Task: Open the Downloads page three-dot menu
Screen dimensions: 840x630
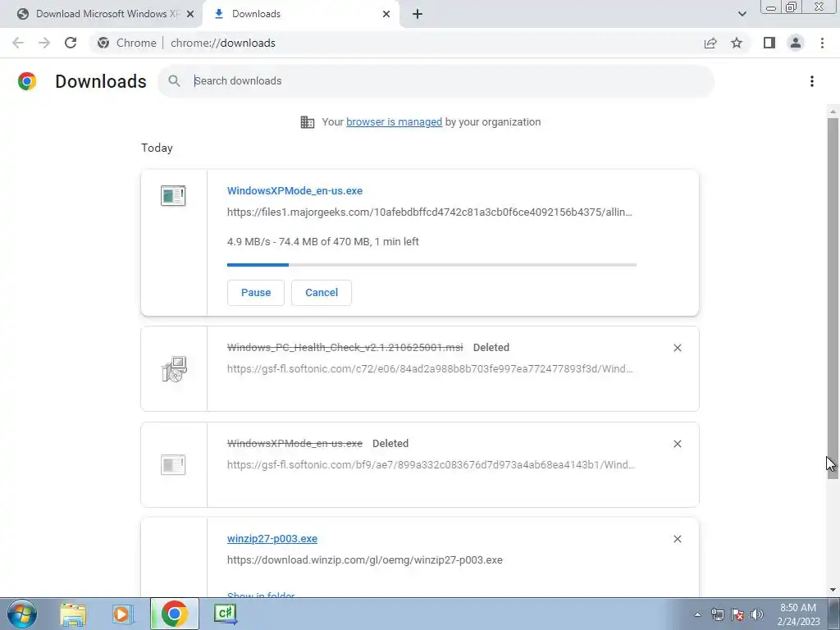Action: (812, 81)
